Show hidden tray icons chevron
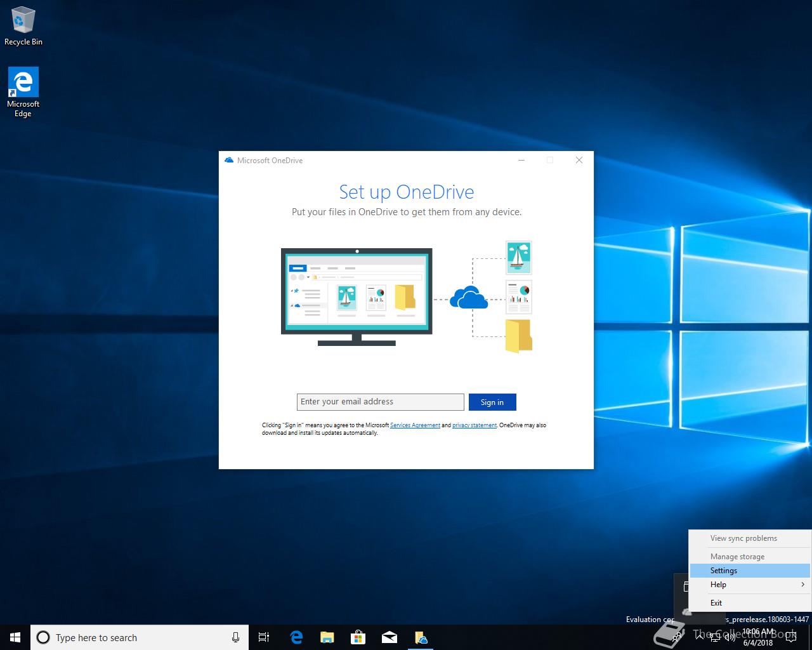 (x=699, y=637)
